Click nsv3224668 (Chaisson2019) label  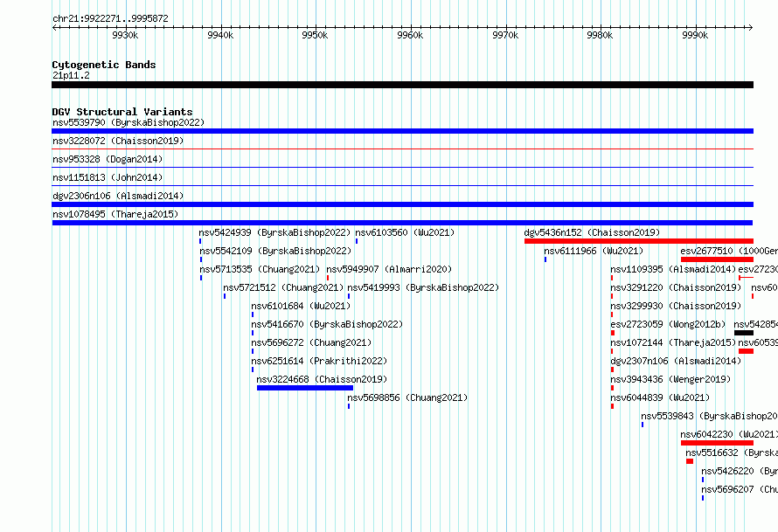click(x=322, y=379)
